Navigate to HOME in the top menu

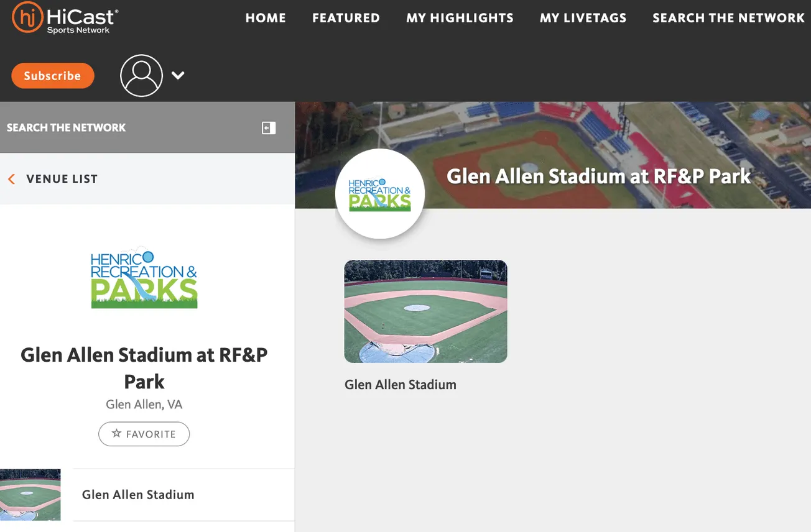pos(266,18)
